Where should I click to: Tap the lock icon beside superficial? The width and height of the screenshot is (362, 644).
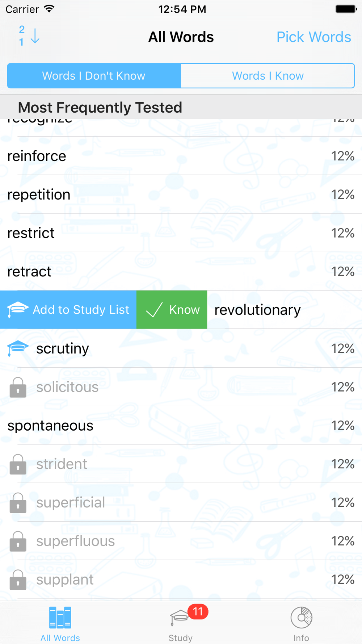18,503
